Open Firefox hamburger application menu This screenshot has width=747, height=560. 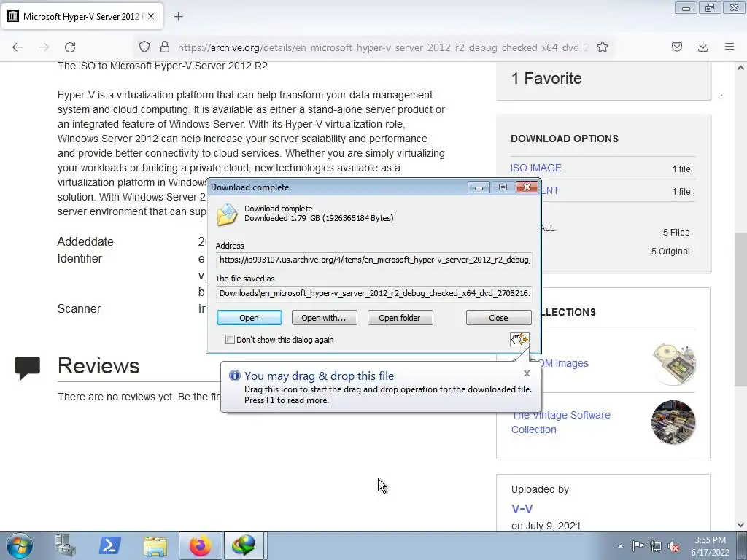[729, 47]
